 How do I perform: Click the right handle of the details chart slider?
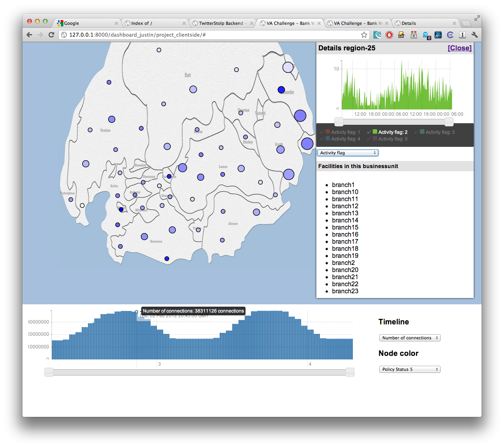click(x=449, y=122)
